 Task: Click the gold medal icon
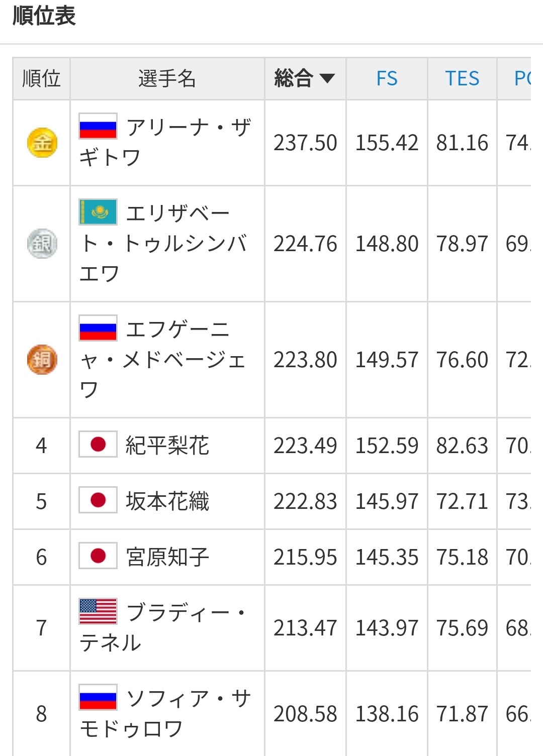point(42,143)
